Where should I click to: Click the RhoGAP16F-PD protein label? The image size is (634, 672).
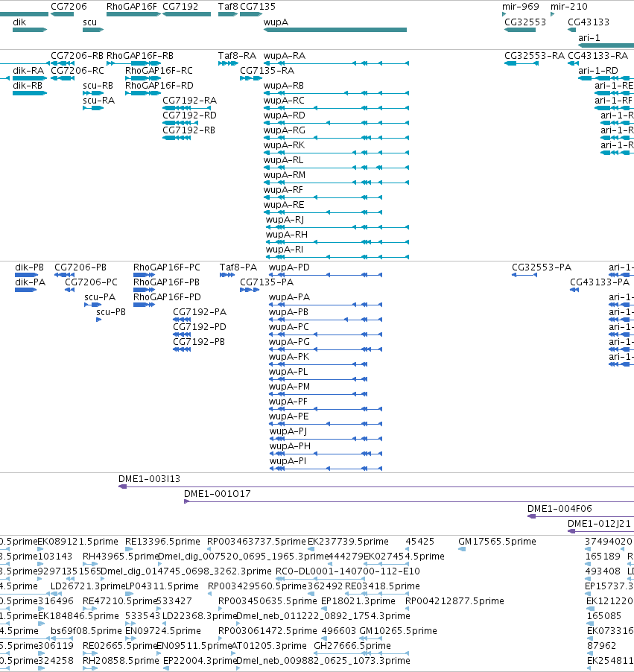click(167, 297)
